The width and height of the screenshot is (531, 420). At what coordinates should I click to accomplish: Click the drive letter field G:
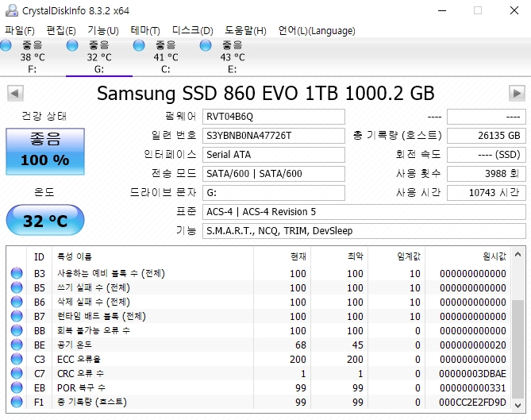coord(274,193)
